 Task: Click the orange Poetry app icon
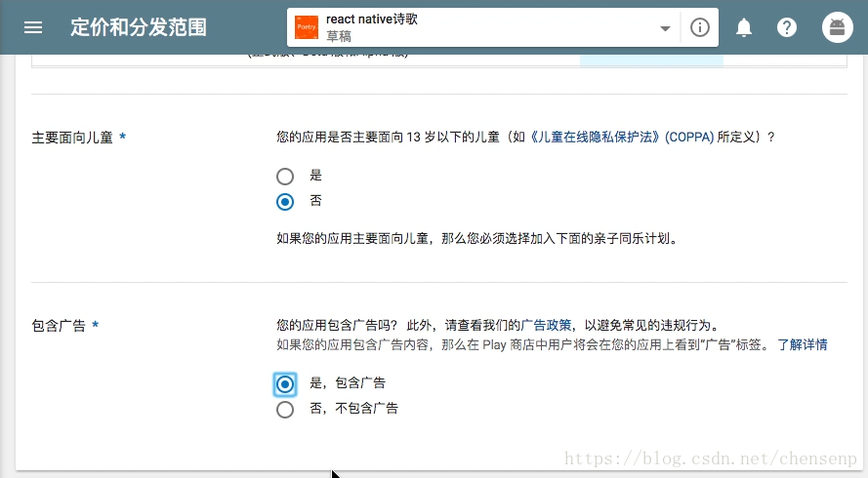[307, 27]
